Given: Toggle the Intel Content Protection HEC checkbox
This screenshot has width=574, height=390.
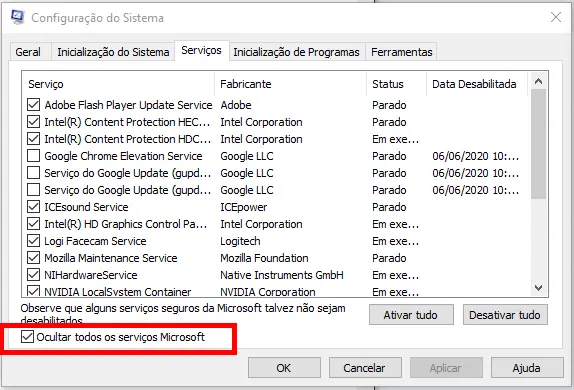Looking at the screenshot, I should click(33, 122).
